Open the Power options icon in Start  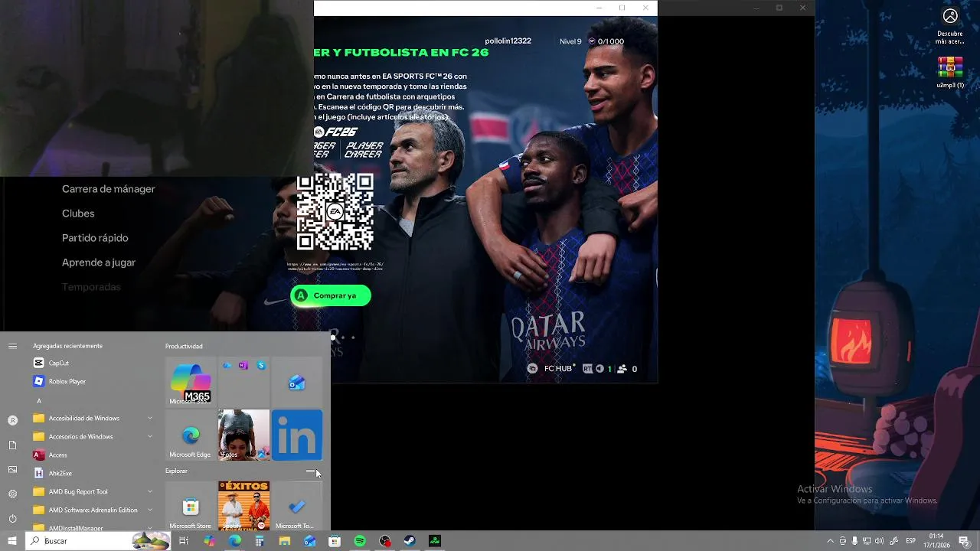(12, 518)
